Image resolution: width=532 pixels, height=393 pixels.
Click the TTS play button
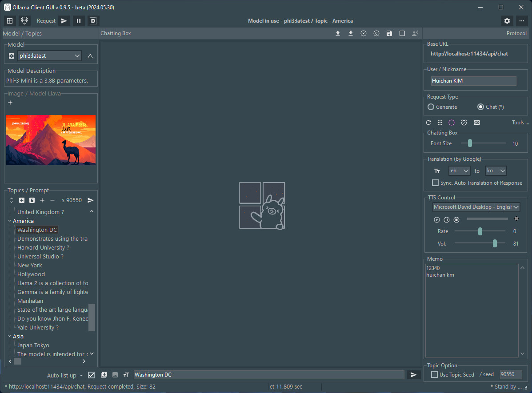[x=437, y=220]
